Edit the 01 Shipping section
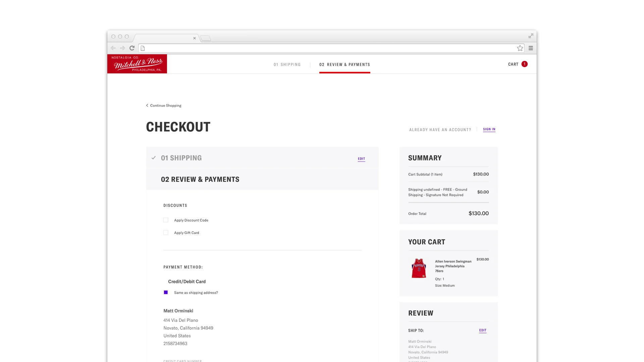Viewport: 644px width, 362px height. (361, 159)
